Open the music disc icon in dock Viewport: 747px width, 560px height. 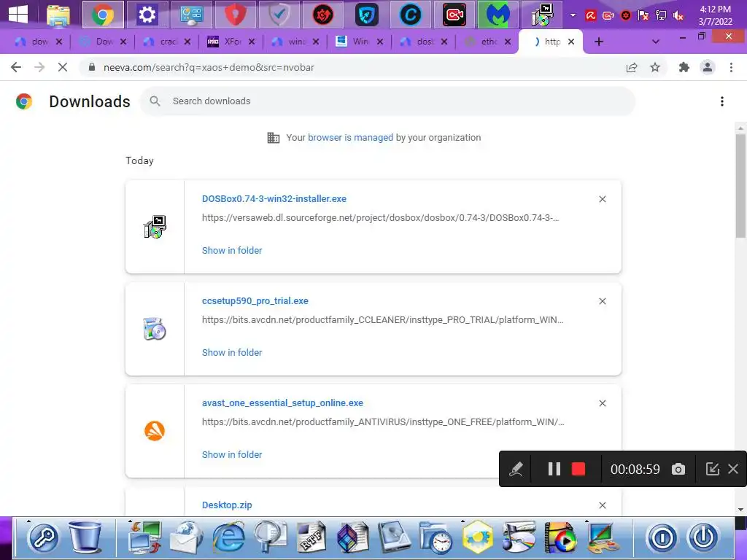point(519,537)
